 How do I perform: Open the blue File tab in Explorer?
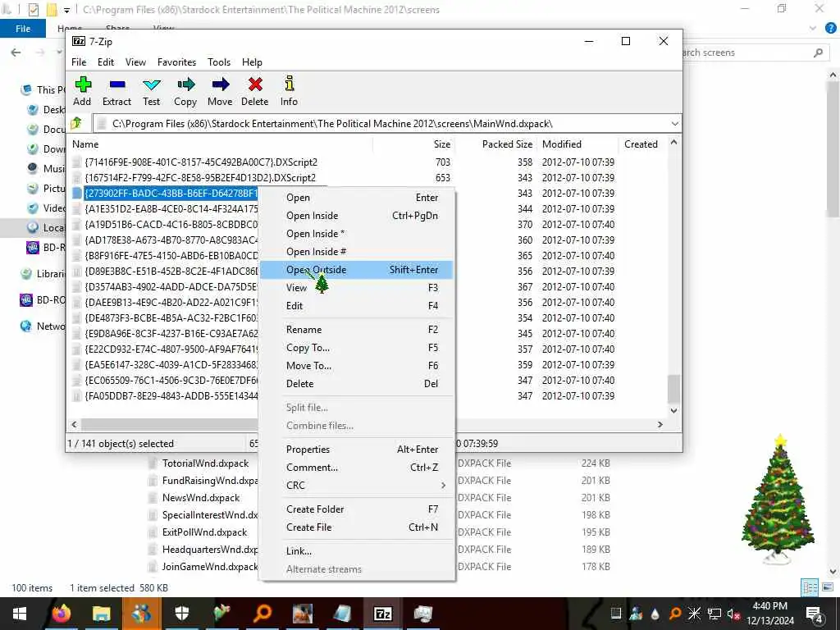click(x=23, y=29)
